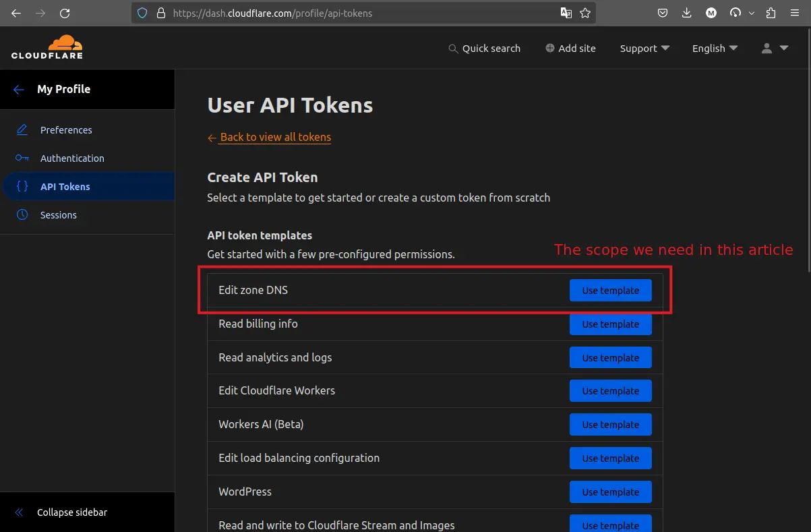811x532 pixels.
Task: Click the bookmark star icon in address bar
Action: 584,13
